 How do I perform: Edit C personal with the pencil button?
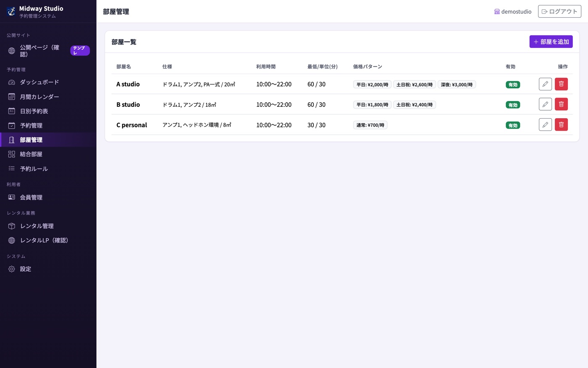click(x=545, y=124)
